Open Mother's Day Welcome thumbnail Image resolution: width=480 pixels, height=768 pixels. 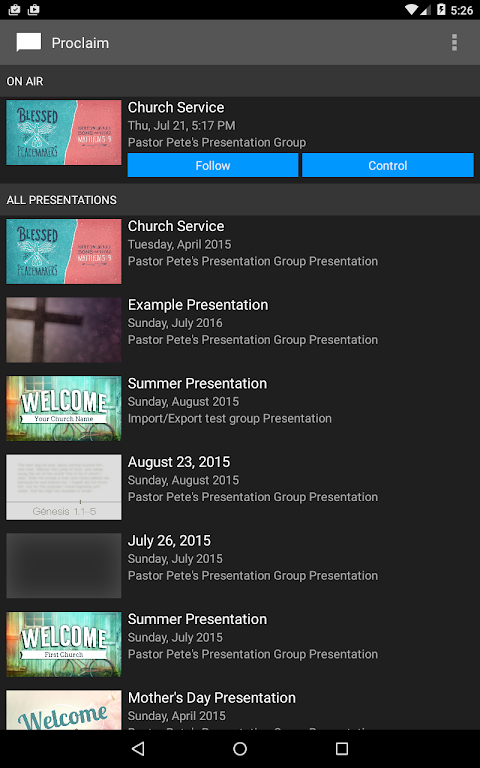(x=64, y=710)
